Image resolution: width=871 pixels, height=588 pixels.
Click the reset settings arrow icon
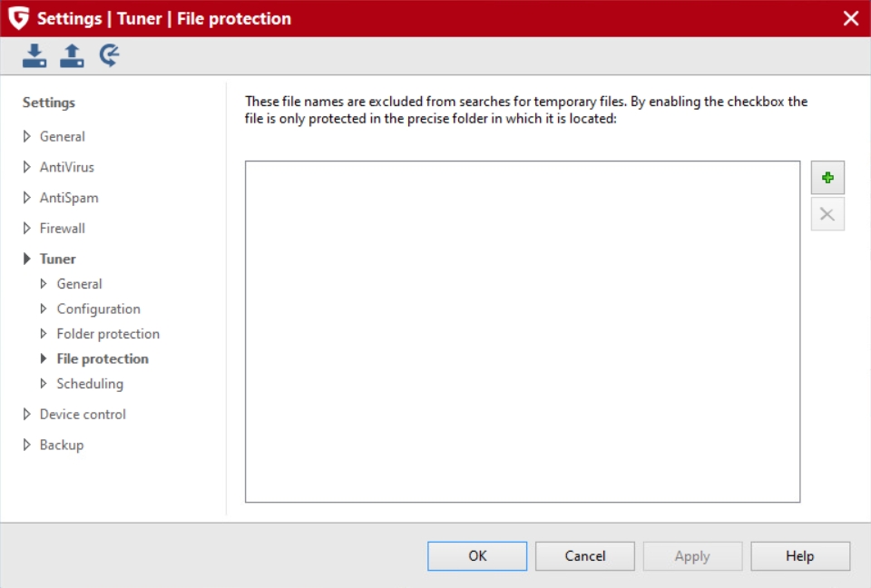click(x=110, y=55)
